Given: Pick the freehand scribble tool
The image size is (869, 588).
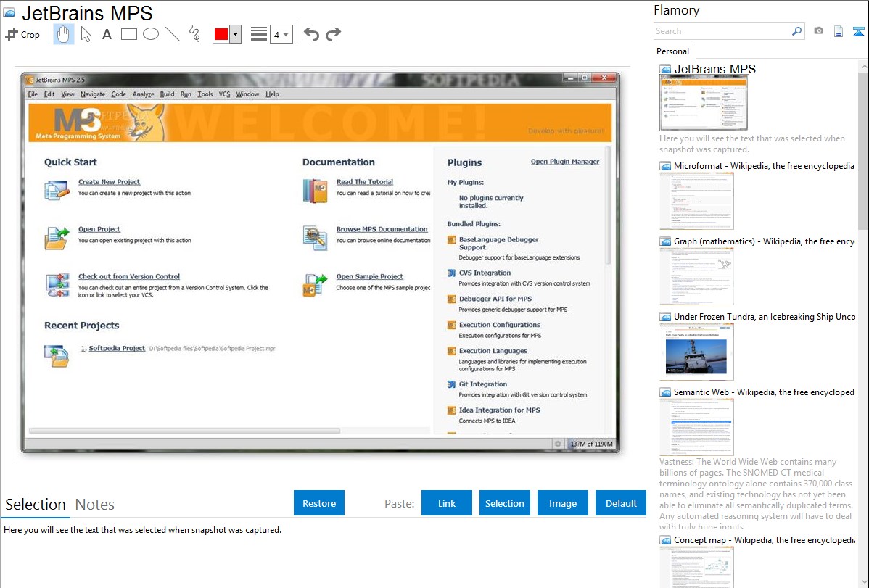Looking at the screenshot, I should point(194,34).
